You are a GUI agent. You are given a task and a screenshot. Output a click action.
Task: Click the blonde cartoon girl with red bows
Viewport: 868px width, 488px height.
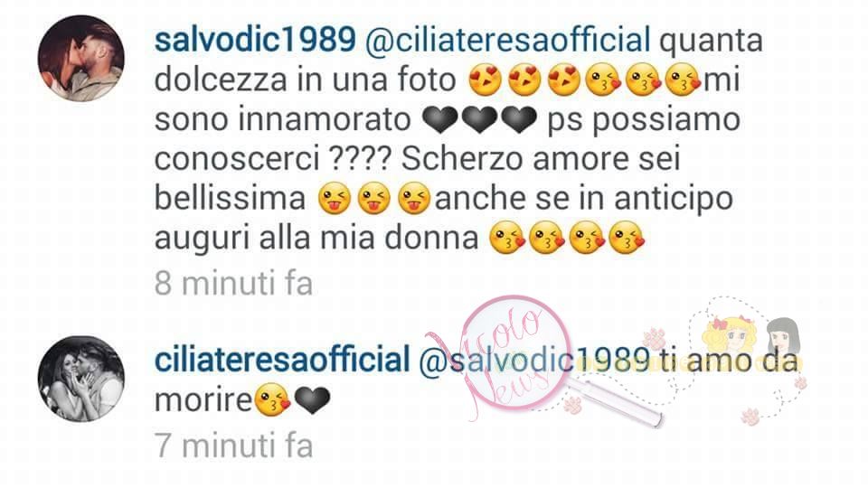point(731,336)
